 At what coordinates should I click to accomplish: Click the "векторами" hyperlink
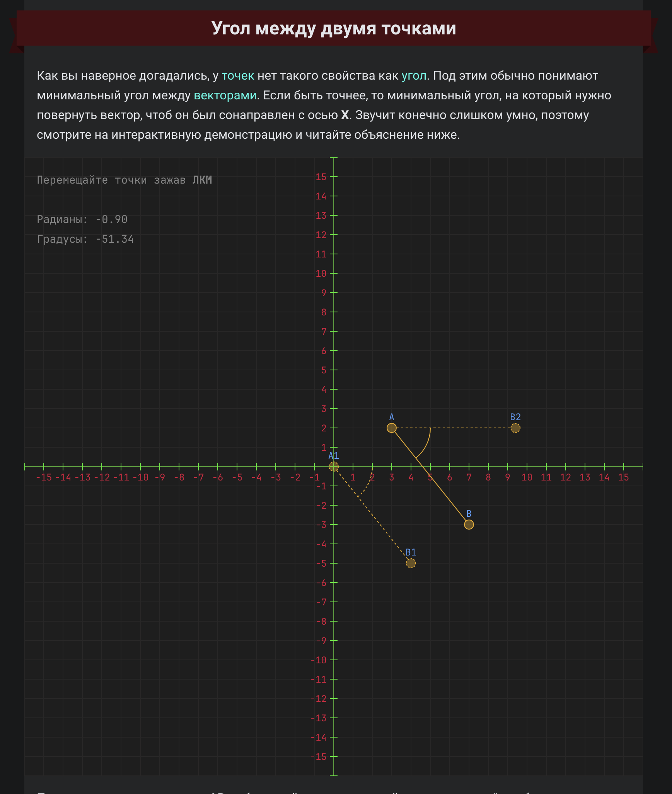(225, 95)
